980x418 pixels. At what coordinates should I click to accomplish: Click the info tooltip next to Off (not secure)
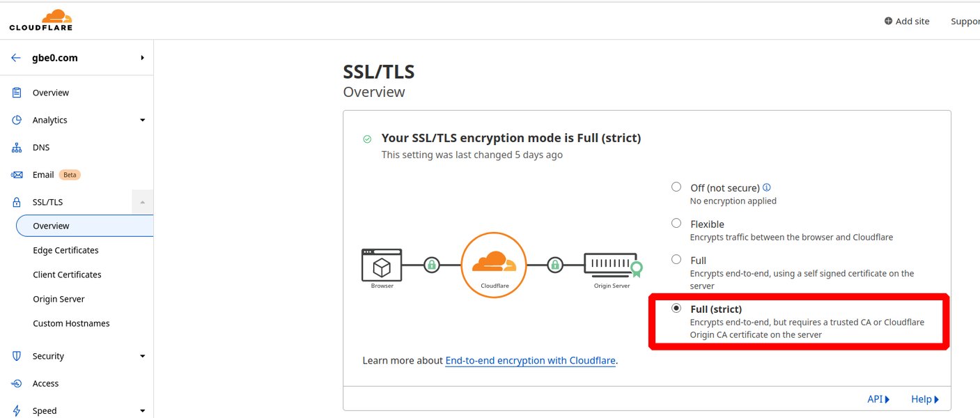(x=768, y=187)
